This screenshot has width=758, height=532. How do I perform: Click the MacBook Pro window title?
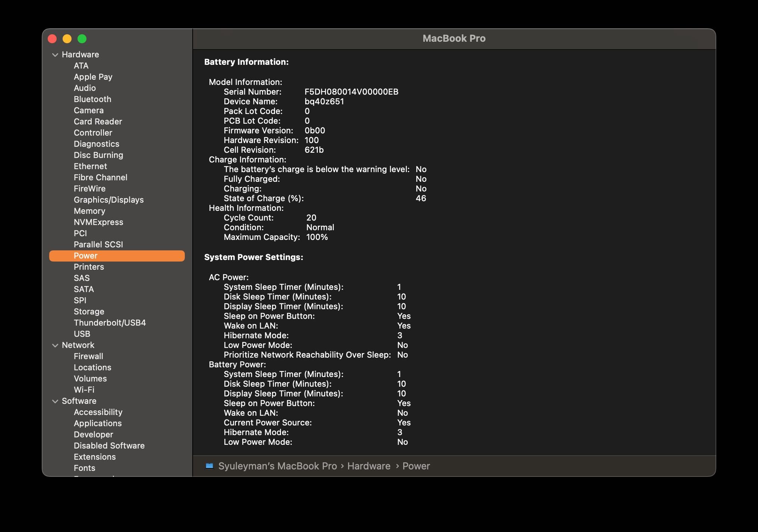[454, 38]
